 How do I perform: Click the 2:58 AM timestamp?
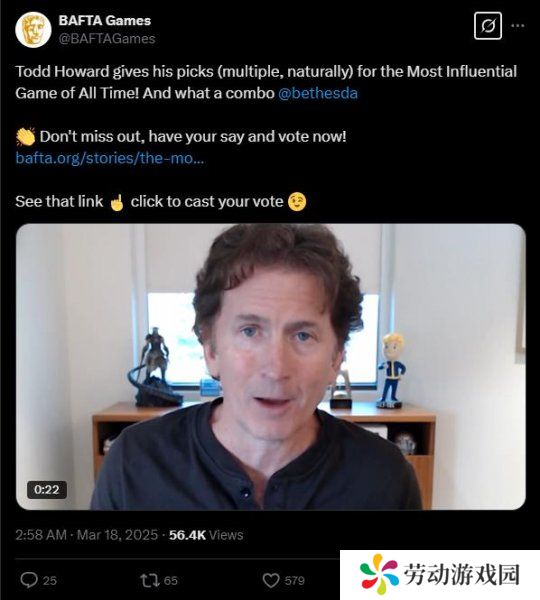41,535
